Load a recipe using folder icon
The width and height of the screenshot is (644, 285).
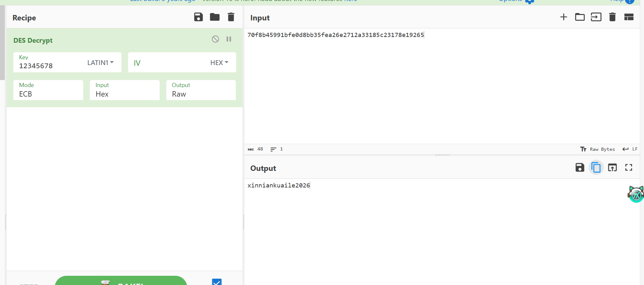pyautogui.click(x=214, y=17)
